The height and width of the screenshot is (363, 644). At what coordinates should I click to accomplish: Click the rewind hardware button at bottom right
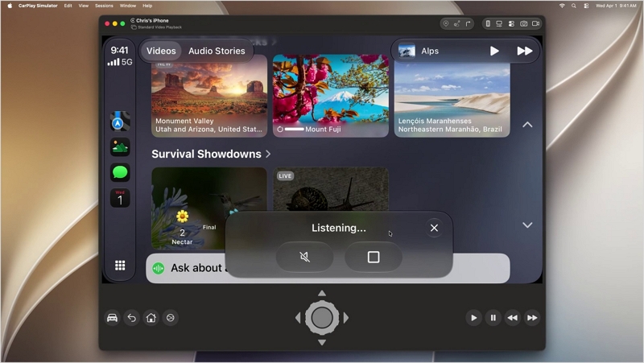[x=513, y=318]
